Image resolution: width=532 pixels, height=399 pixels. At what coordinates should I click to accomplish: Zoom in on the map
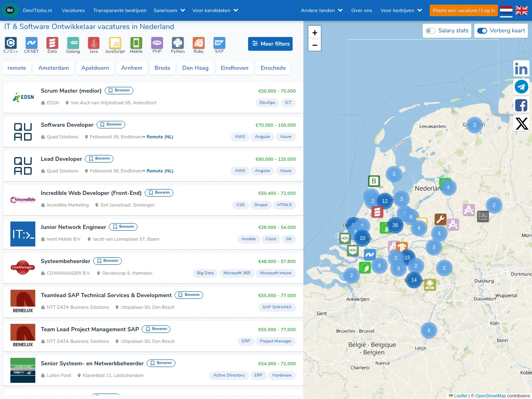315,32
